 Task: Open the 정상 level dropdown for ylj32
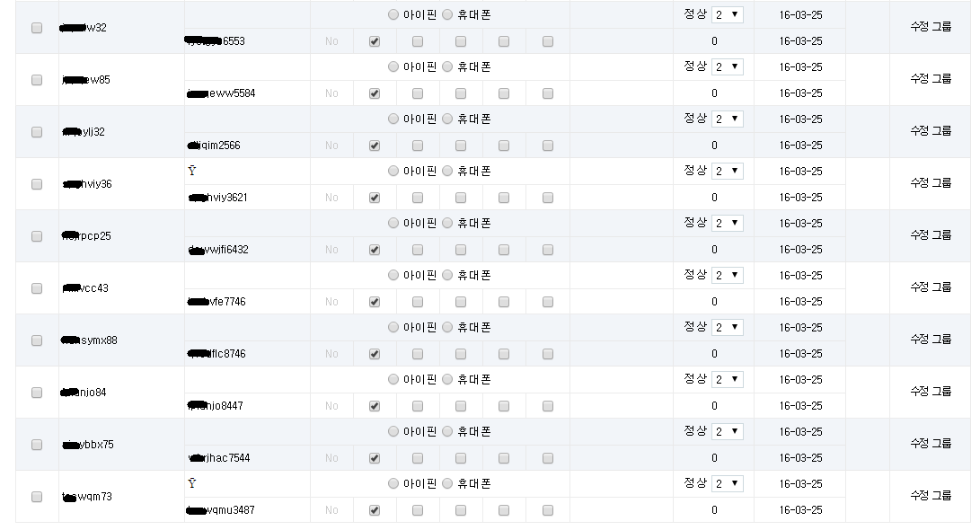[728, 119]
